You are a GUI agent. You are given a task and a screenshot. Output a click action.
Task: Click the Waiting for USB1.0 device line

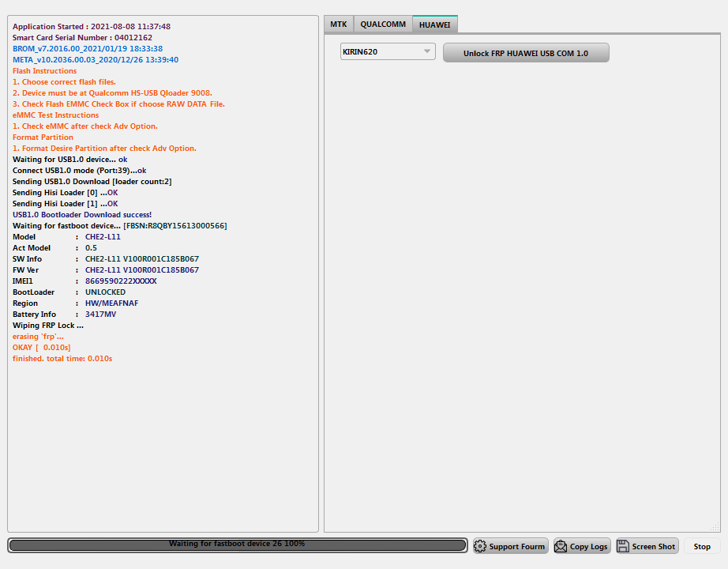[x=69, y=160]
